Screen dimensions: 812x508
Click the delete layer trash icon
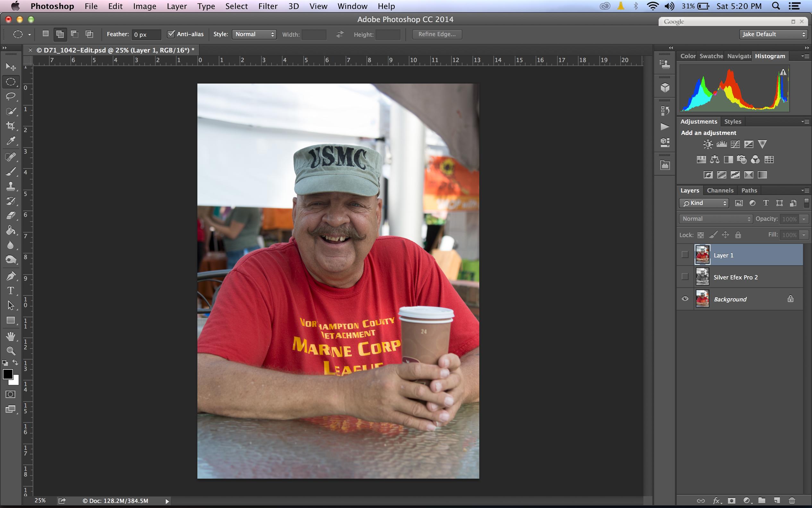pyautogui.click(x=791, y=501)
